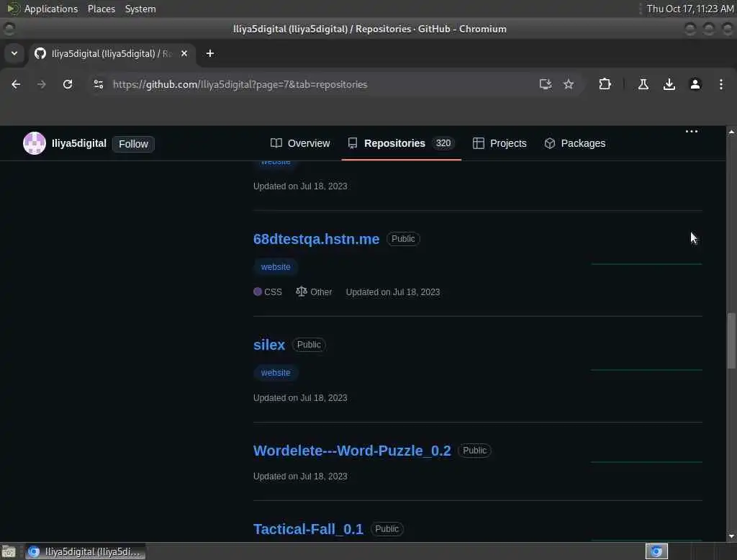Click Public badge beside Tactical-Fall_0.1
This screenshot has width=737, height=560.
pyautogui.click(x=386, y=529)
